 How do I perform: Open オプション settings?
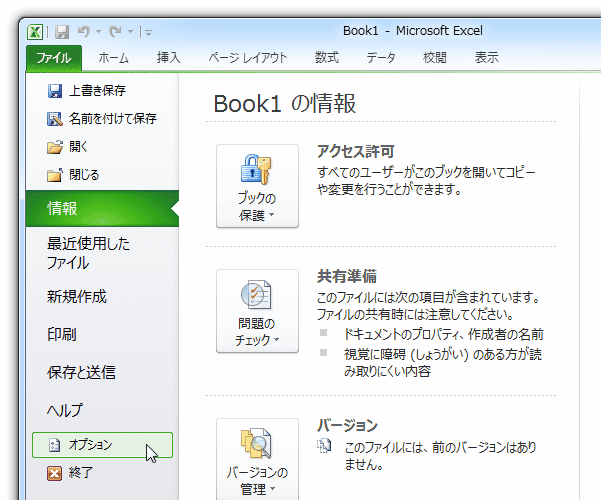[102, 445]
